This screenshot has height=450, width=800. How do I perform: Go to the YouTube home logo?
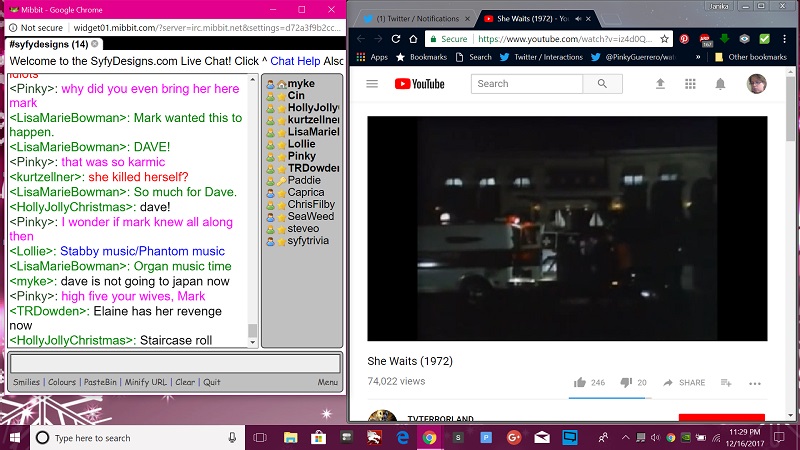pyautogui.click(x=419, y=84)
